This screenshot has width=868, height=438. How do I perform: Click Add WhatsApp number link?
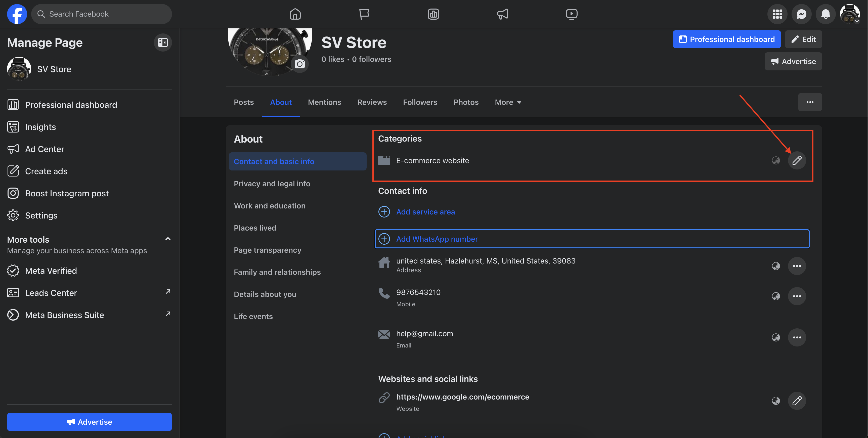(437, 239)
